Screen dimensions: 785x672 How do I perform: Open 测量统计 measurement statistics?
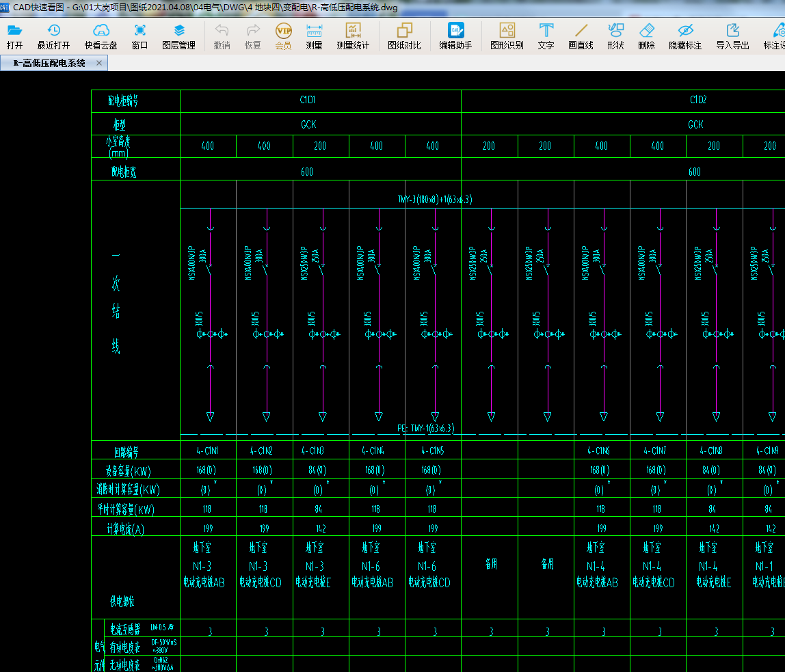pyautogui.click(x=353, y=36)
